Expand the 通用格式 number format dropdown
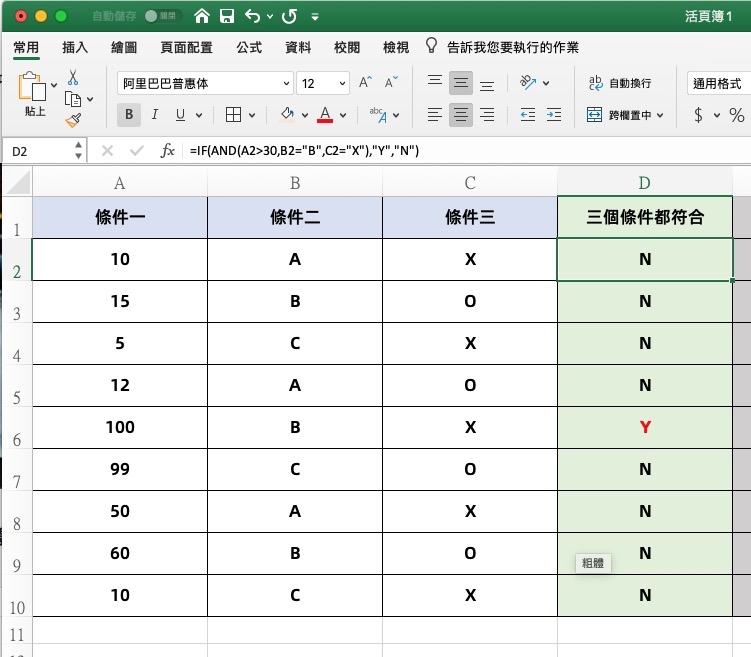 pyautogui.click(x=717, y=84)
